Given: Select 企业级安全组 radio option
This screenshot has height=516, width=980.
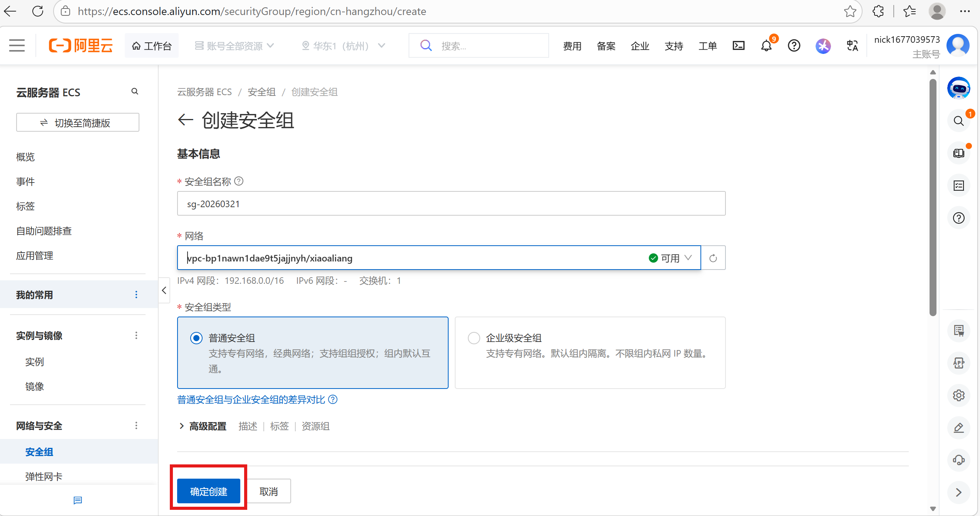Looking at the screenshot, I should click(x=474, y=338).
